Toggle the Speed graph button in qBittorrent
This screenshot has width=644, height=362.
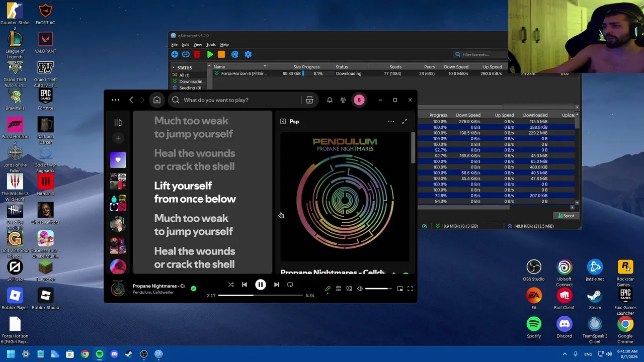point(566,216)
